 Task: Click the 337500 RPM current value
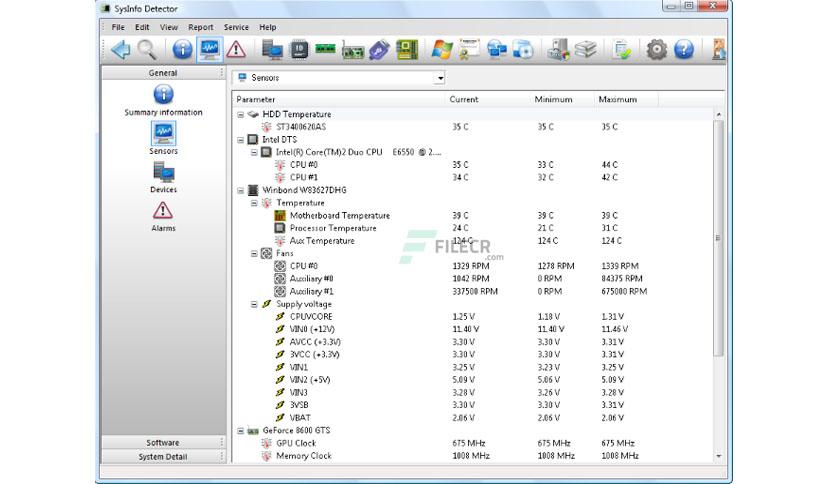point(475,292)
